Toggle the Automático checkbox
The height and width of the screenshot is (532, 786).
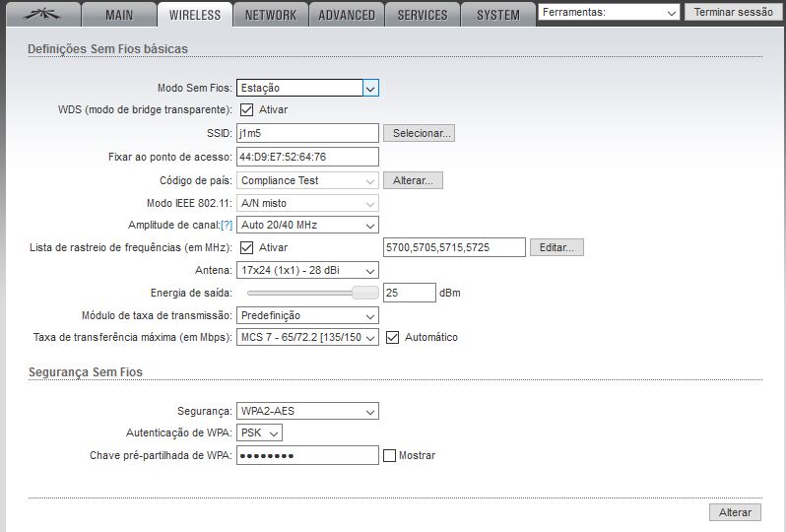pyautogui.click(x=392, y=338)
